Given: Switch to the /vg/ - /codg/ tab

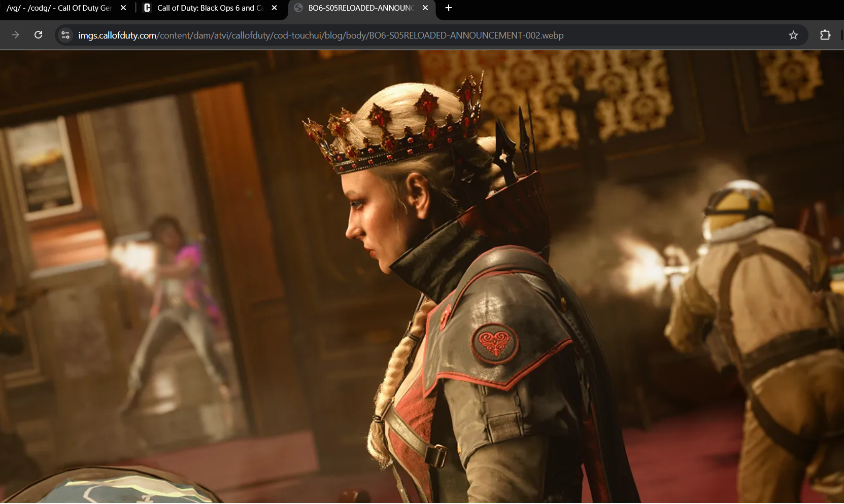Looking at the screenshot, I should pyautogui.click(x=58, y=8).
